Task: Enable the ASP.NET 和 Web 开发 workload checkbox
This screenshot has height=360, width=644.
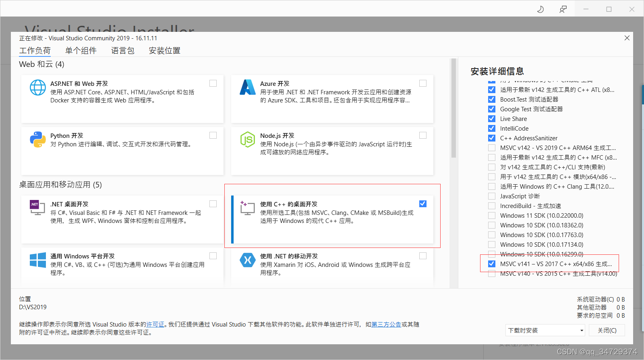Action: click(213, 83)
